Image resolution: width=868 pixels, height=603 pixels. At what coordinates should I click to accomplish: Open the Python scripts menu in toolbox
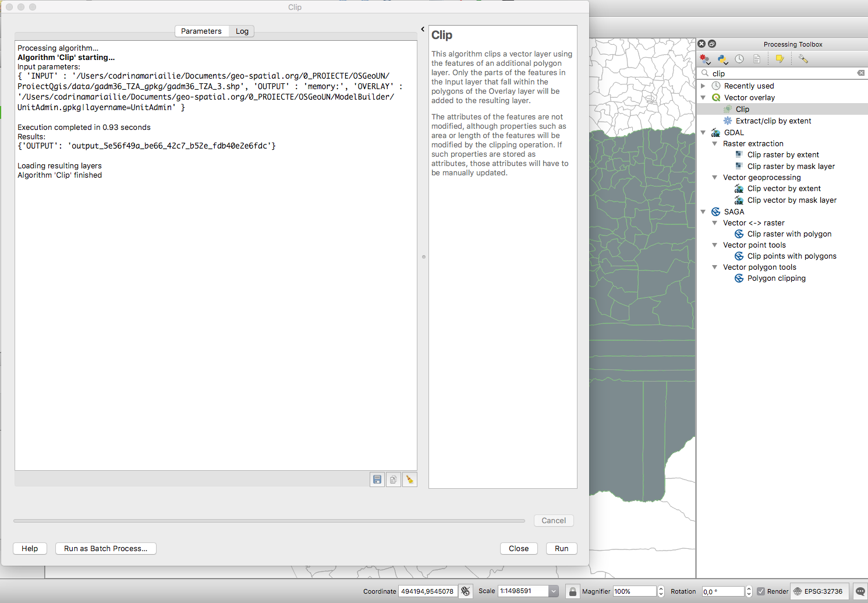[x=722, y=59]
